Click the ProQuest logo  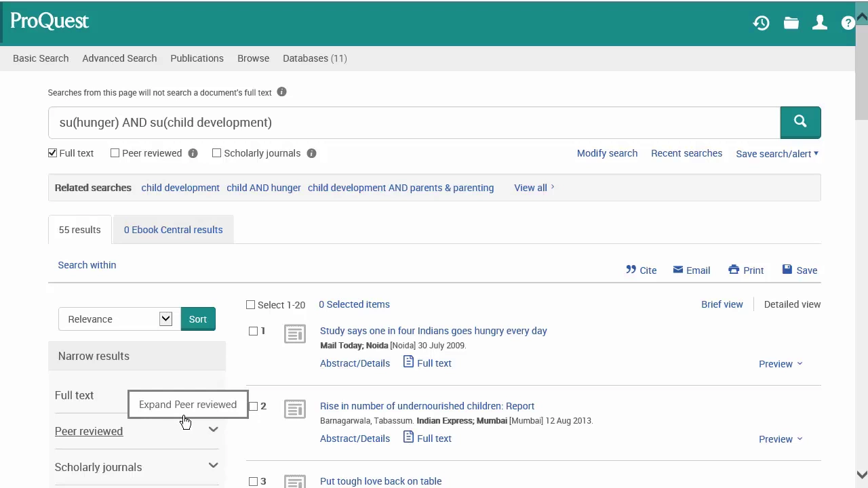[x=50, y=22]
